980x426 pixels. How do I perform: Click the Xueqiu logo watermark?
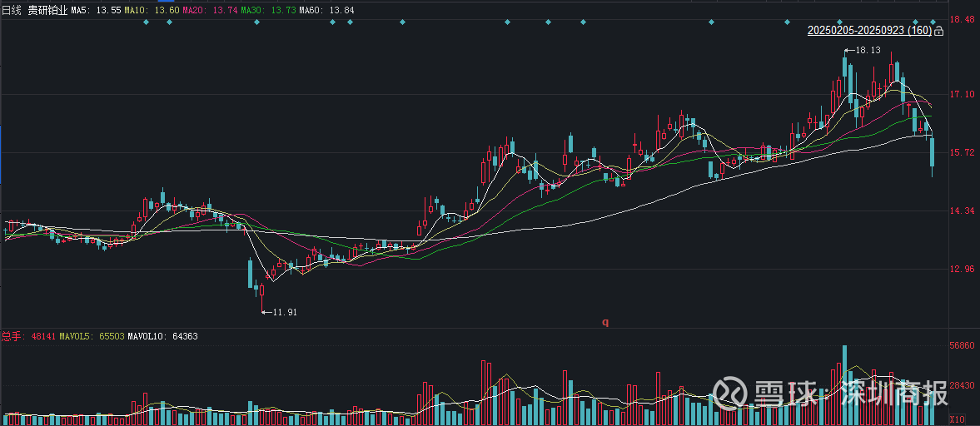[730, 390]
